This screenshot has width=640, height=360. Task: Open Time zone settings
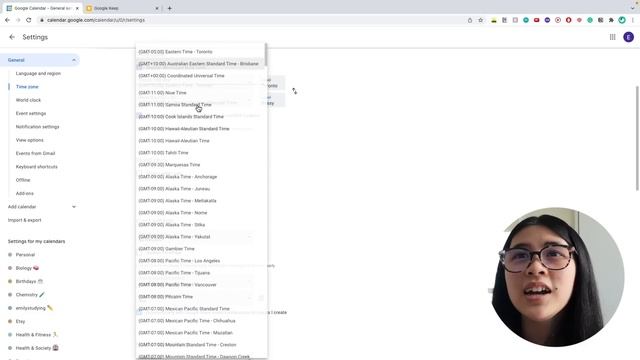[x=27, y=87]
